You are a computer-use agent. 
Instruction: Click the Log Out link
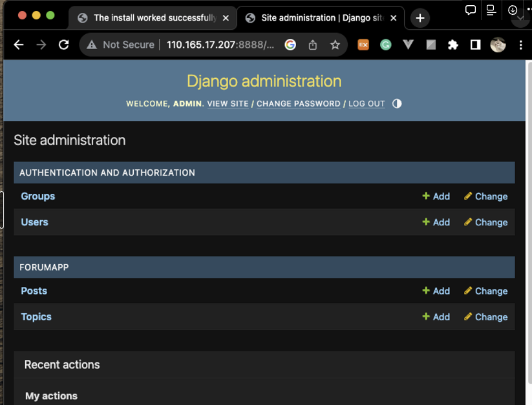pyautogui.click(x=367, y=104)
